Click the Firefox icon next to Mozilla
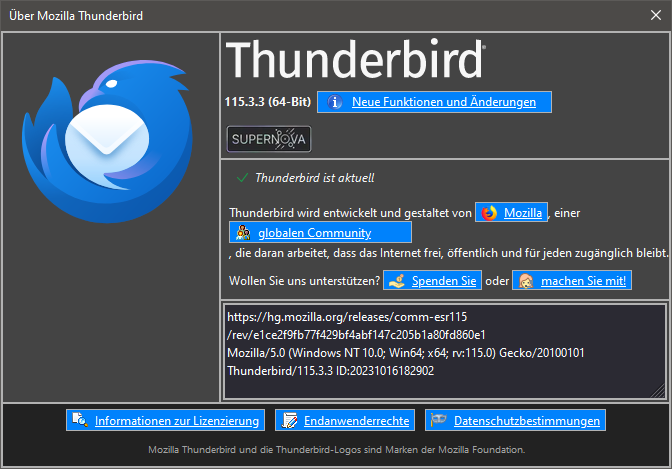Image resolution: width=672 pixels, height=469 pixels. (489, 213)
